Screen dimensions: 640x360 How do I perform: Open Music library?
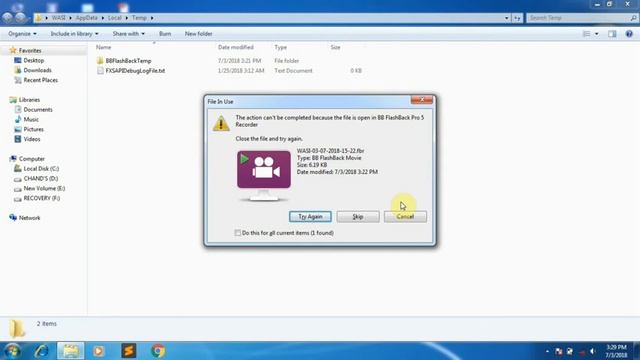pyautogui.click(x=31, y=119)
